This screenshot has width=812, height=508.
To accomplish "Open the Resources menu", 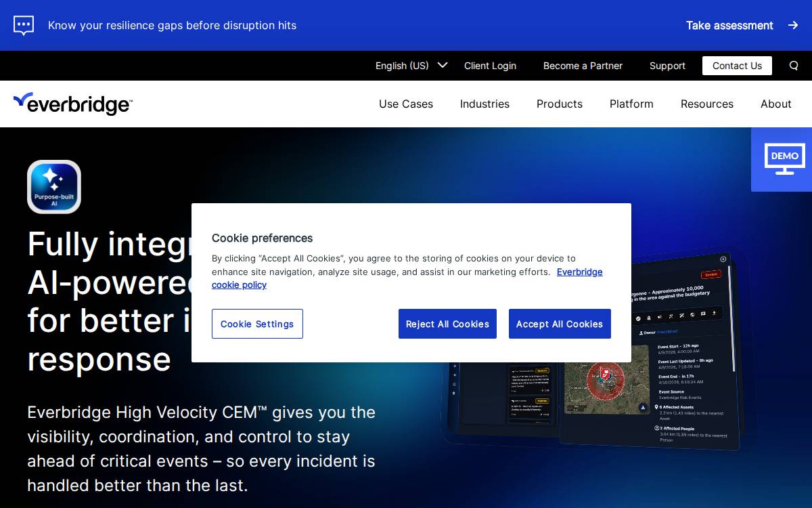I will pos(707,104).
